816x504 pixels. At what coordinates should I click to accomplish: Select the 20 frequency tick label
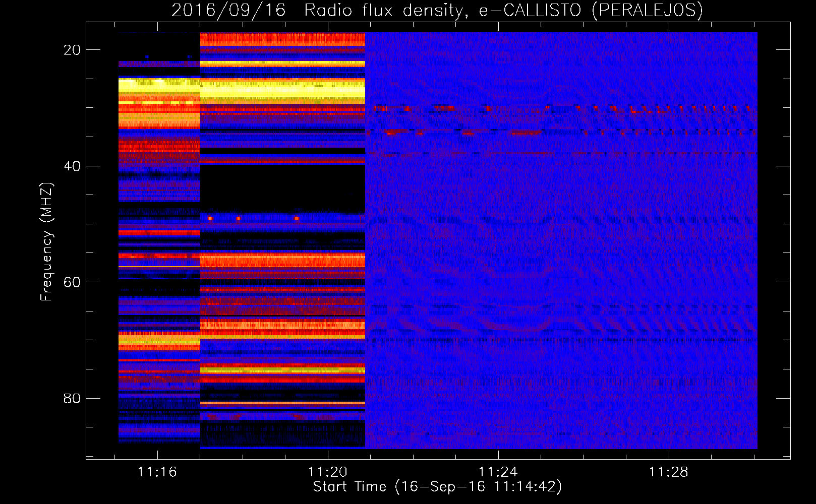tap(72, 50)
